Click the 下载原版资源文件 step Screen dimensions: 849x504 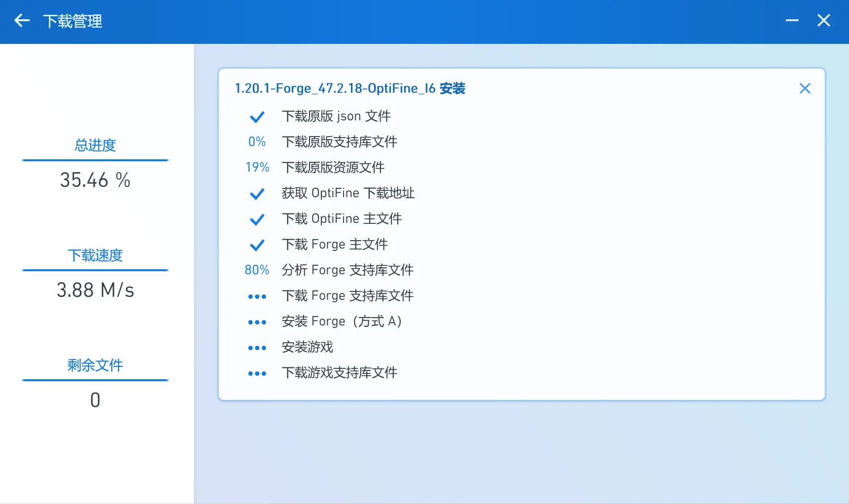click(x=333, y=167)
